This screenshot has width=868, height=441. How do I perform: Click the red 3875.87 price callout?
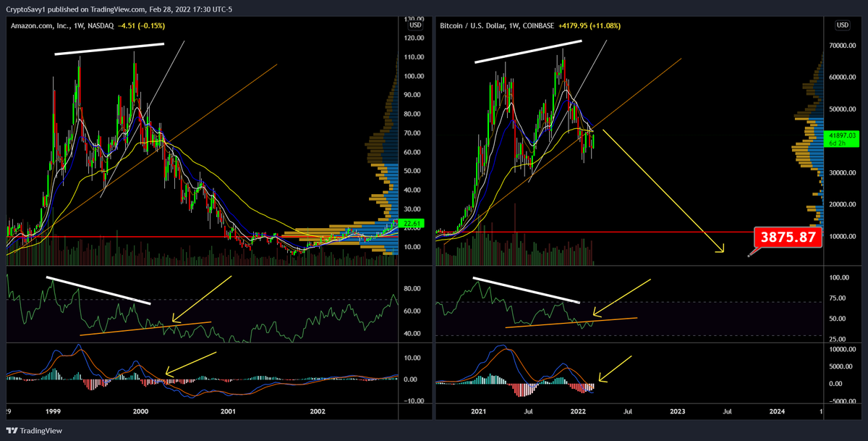788,237
